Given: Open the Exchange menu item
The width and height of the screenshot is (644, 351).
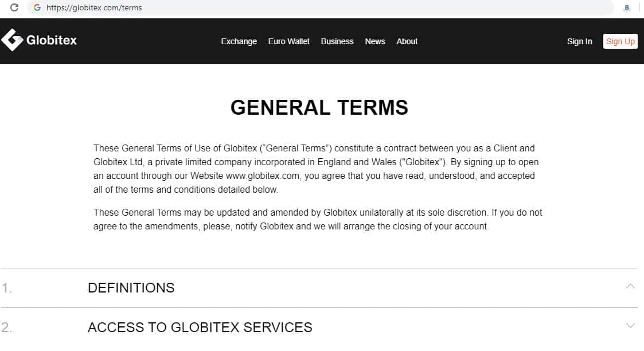Looking at the screenshot, I should click(x=239, y=41).
